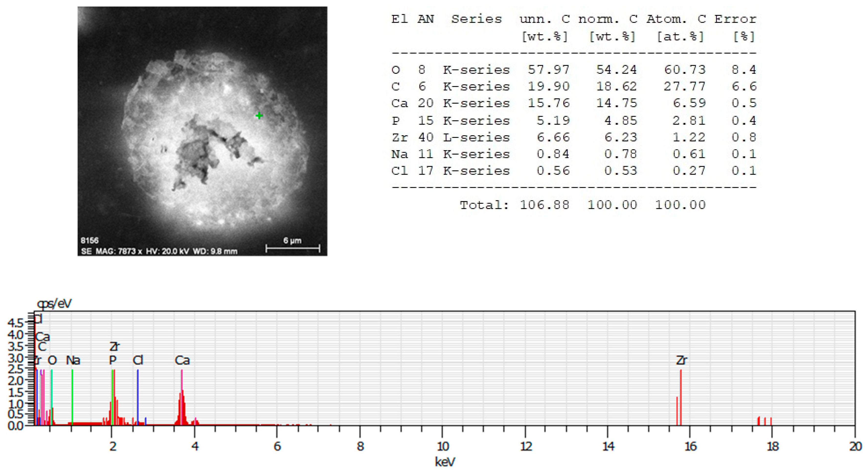
Task: Click the keV axis title
Action: (x=445, y=462)
